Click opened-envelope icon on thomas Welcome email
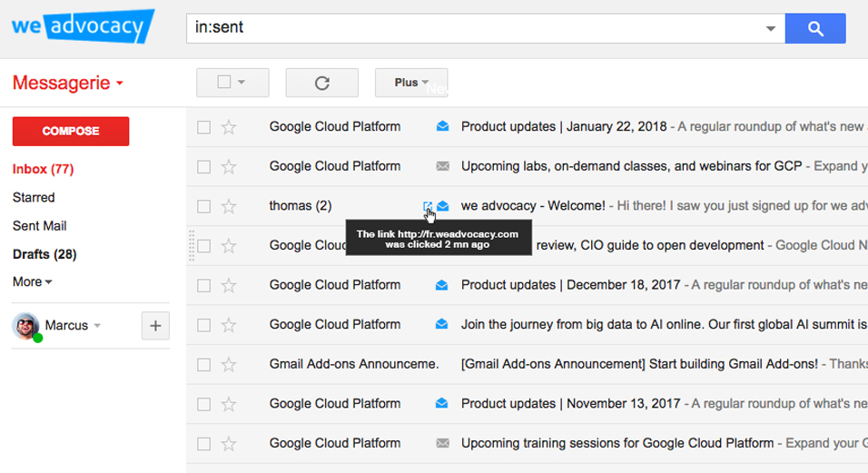868x473 pixels. [443, 206]
